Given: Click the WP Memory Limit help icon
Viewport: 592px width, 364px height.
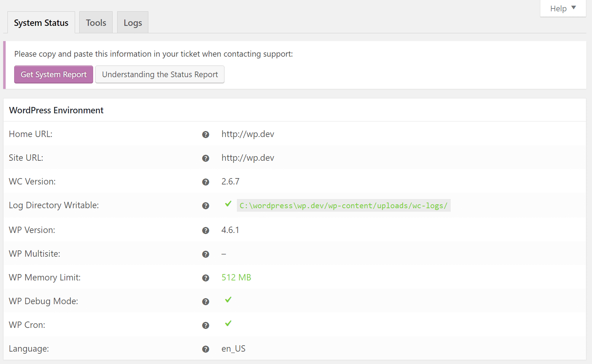Looking at the screenshot, I should coord(205,278).
